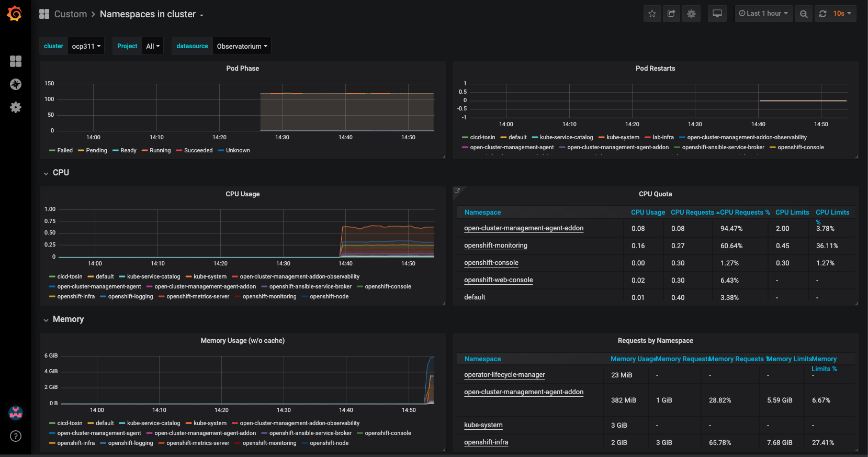868x457 pixels.
Task: Open the Project All variable dropdown
Action: tap(153, 46)
